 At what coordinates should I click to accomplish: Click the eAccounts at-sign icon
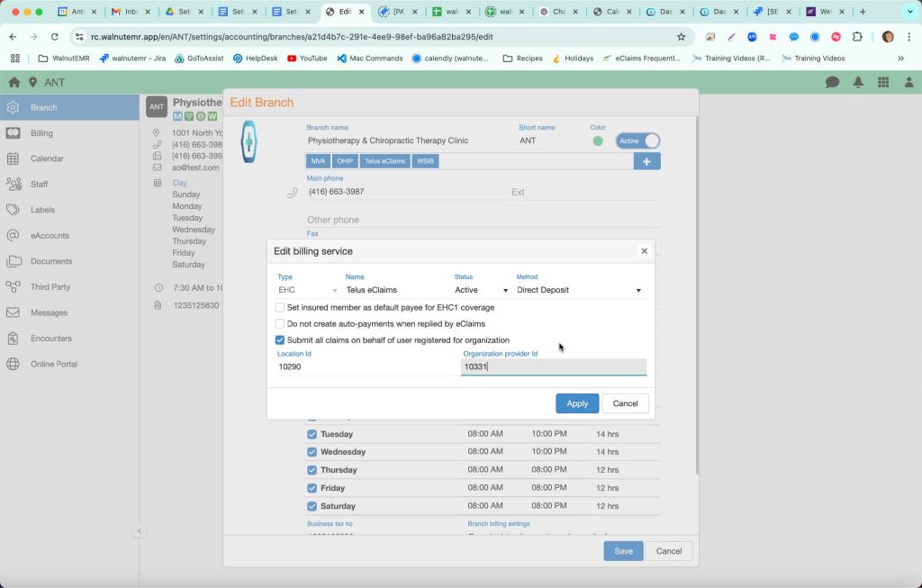tap(13, 236)
